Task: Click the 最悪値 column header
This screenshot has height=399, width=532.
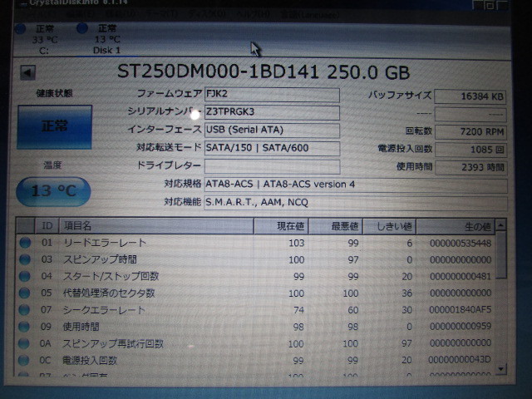Action: click(336, 226)
